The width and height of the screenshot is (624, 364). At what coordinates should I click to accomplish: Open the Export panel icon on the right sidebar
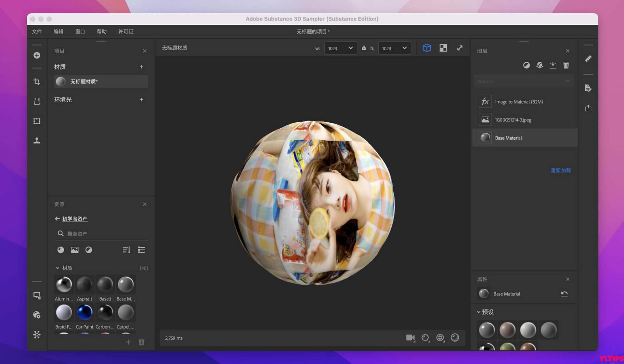[588, 108]
